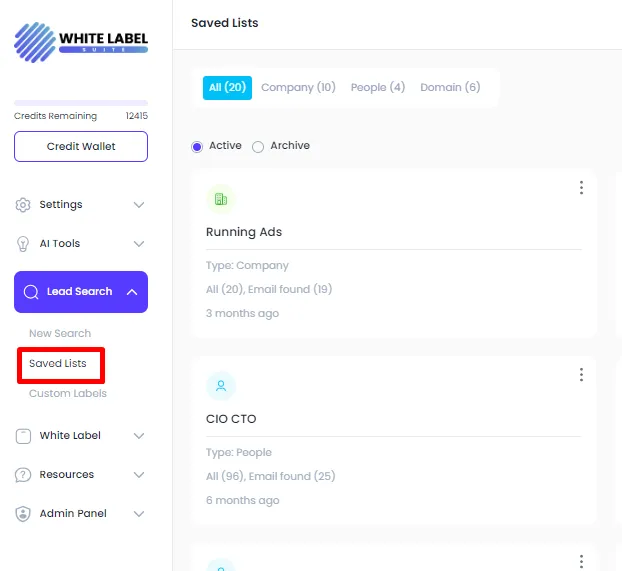Click the Lead Search menu label
Image resolution: width=622 pixels, height=571 pixels.
79,292
